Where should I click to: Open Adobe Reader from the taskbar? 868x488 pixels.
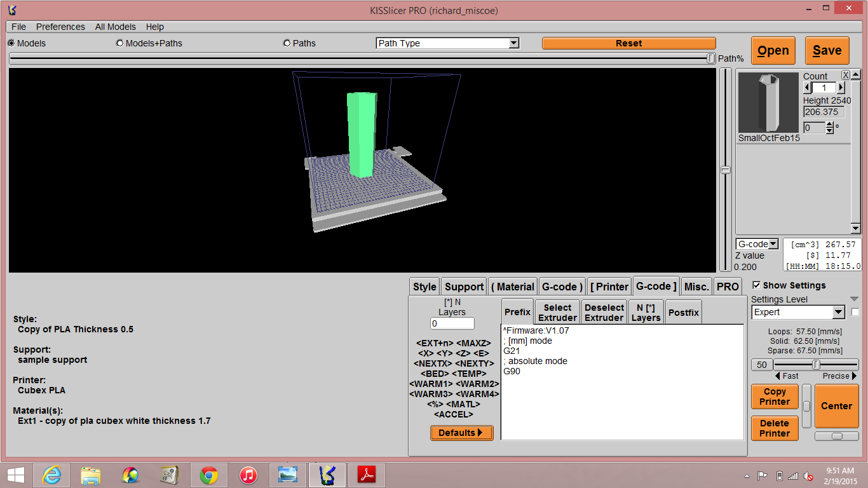coord(367,475)
